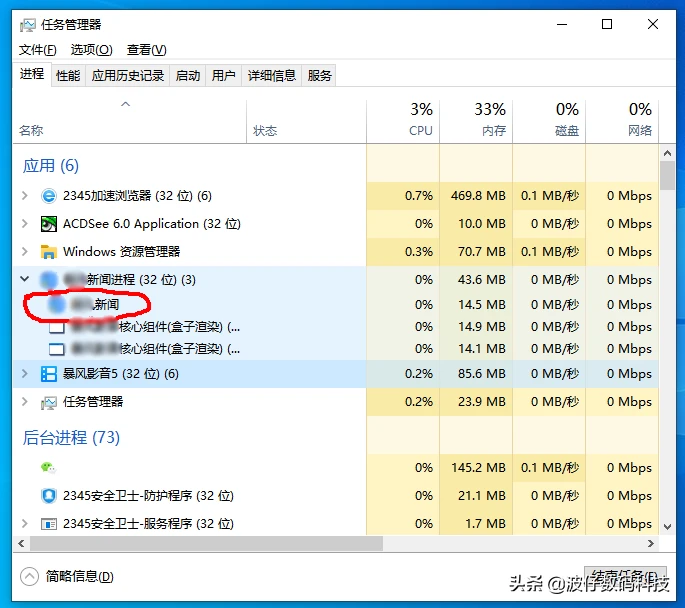Click the ACDSee 6.0 eye icon

click(48, 224)
